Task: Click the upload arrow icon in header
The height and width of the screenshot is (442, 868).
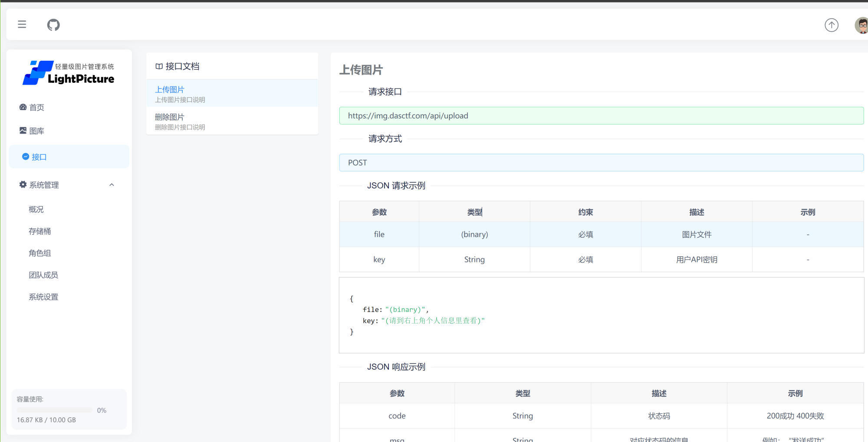Action: click(x=831, y=25)
